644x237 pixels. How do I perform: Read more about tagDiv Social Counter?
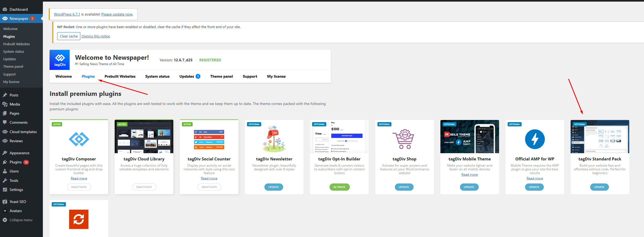(209, 178)
